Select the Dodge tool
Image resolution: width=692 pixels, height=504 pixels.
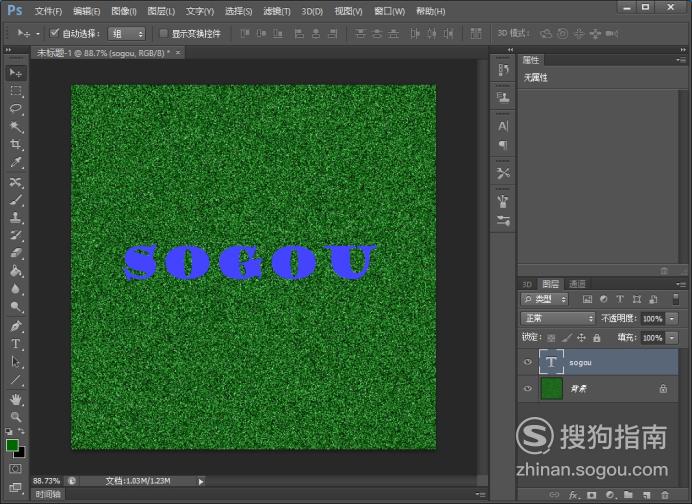(x=16, y=306)
